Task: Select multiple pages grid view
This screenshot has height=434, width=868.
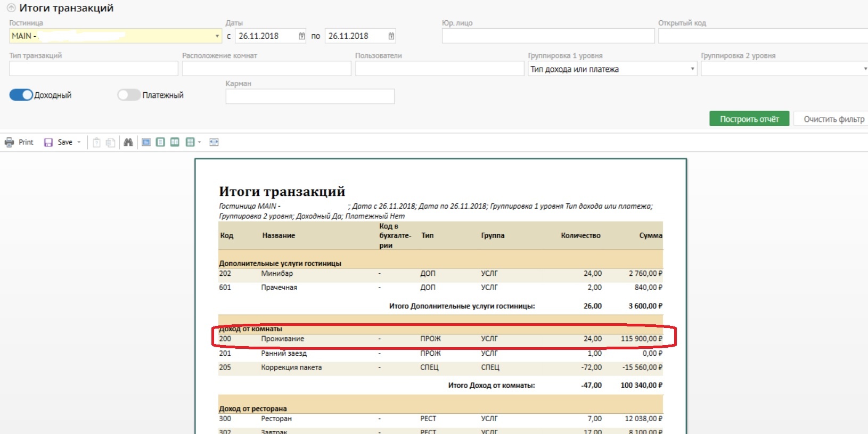Action: (x=190, y=142)
